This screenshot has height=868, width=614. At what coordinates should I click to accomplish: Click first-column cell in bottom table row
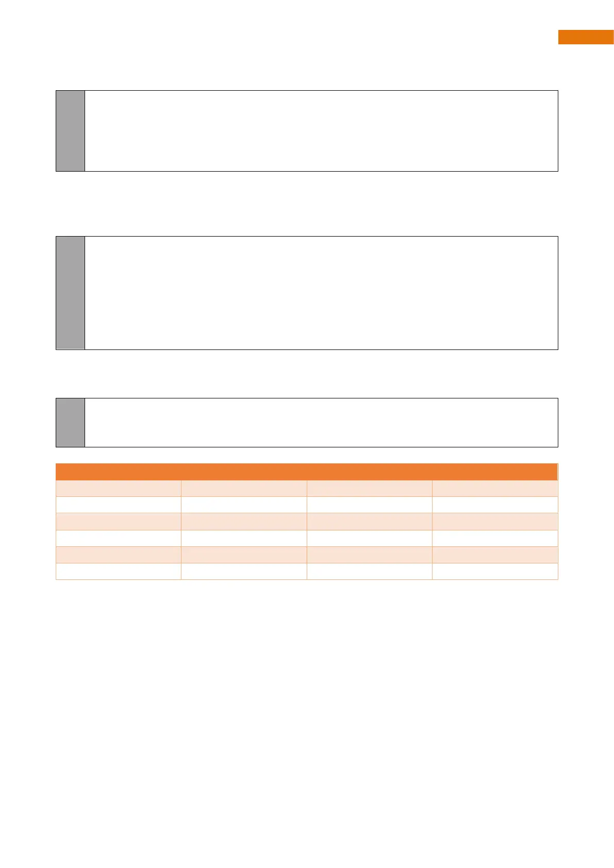(x=119, y=571)
